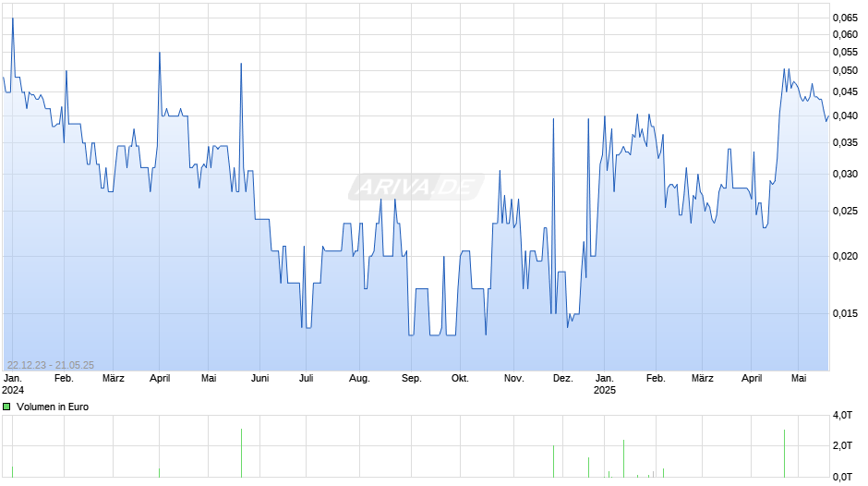Click the date range text 22.12.23 - 21.05.25

point(51,365)
